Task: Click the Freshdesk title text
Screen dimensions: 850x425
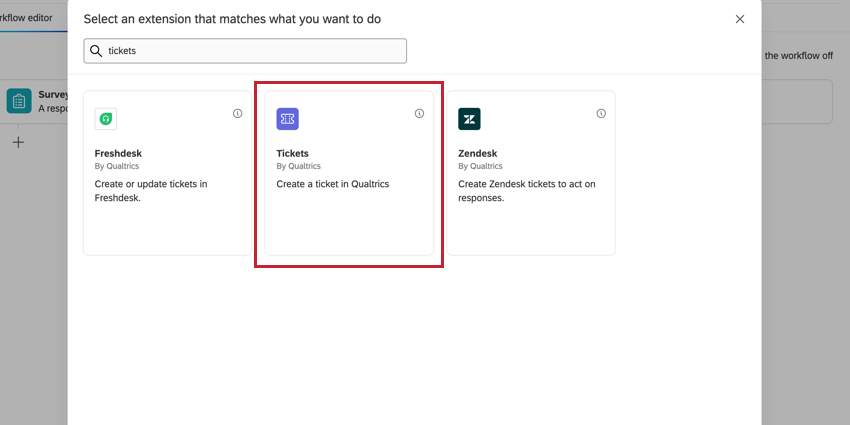Action: [118, 153]
